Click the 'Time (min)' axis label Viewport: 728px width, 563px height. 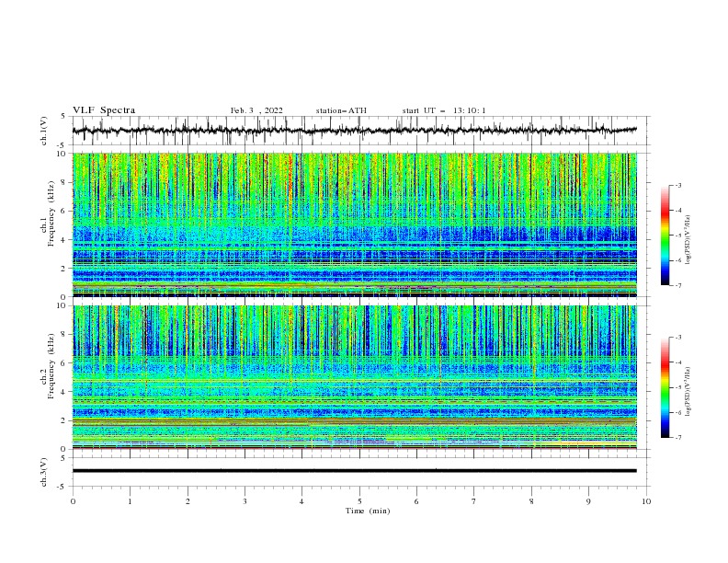coord(368,511)
